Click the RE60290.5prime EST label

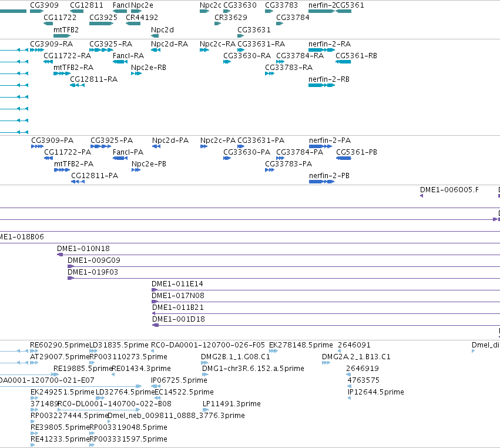point(59,345)
